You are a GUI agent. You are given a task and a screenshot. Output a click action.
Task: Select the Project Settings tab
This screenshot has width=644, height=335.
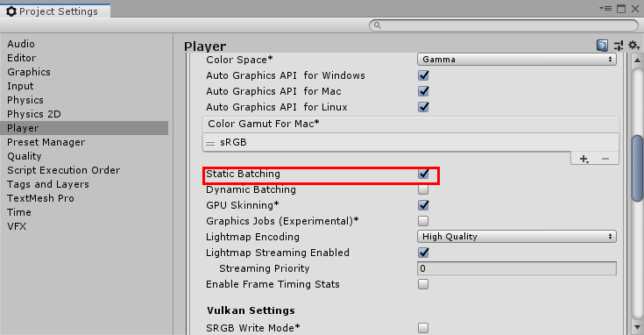coord(55,11)
